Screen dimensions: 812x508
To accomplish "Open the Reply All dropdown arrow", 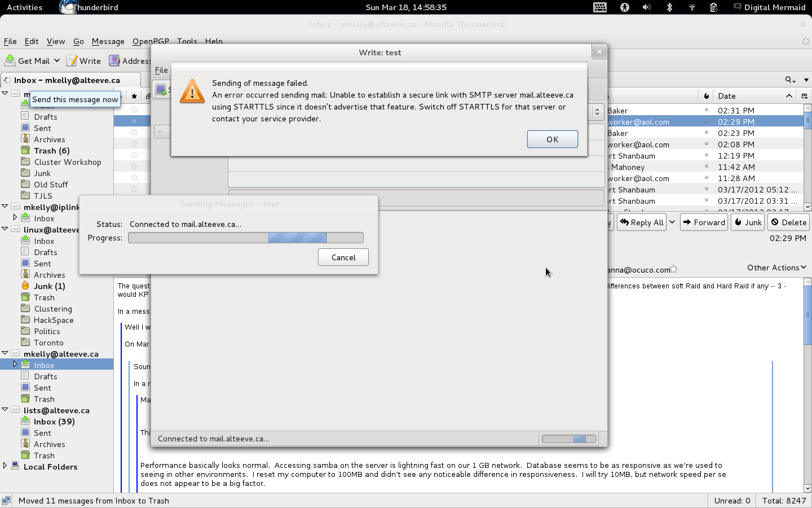I will 672,222.
